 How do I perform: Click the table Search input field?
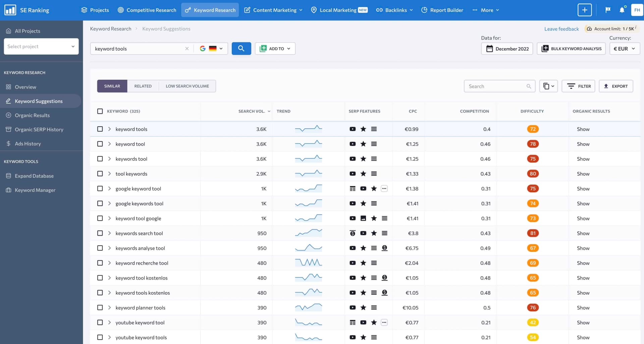click(x=496, y=86)
